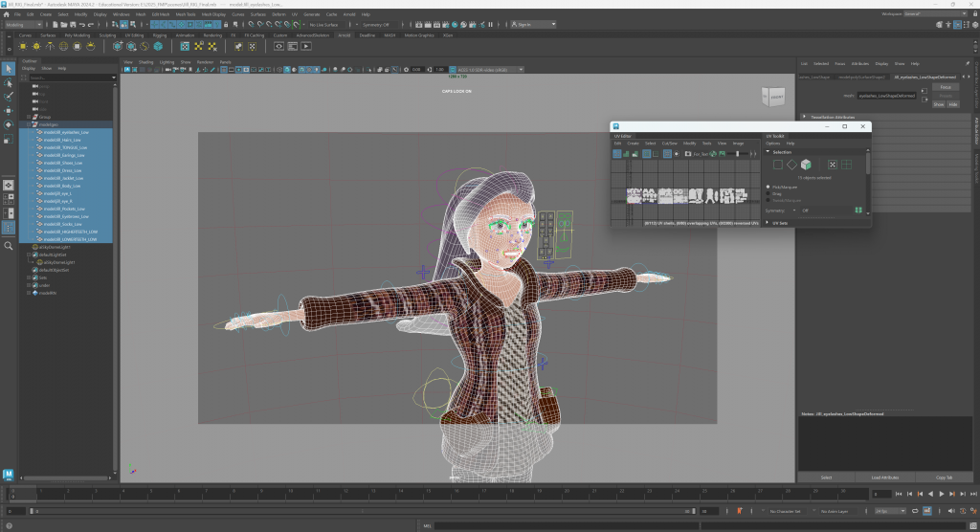Viewport: 980px width, 532px height.
Task: Click the Paint selection tool icon
Action: 9,98
